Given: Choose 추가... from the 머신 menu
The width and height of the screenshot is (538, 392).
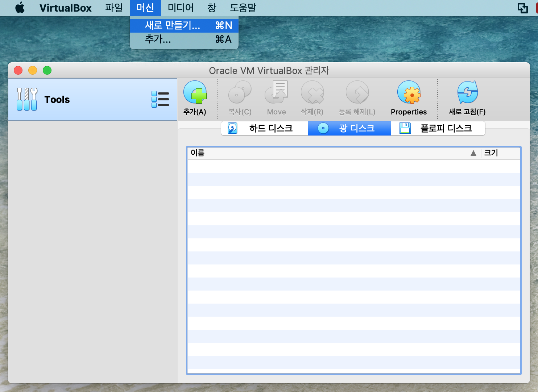Looking at the screenshot, I should (184, 39).
